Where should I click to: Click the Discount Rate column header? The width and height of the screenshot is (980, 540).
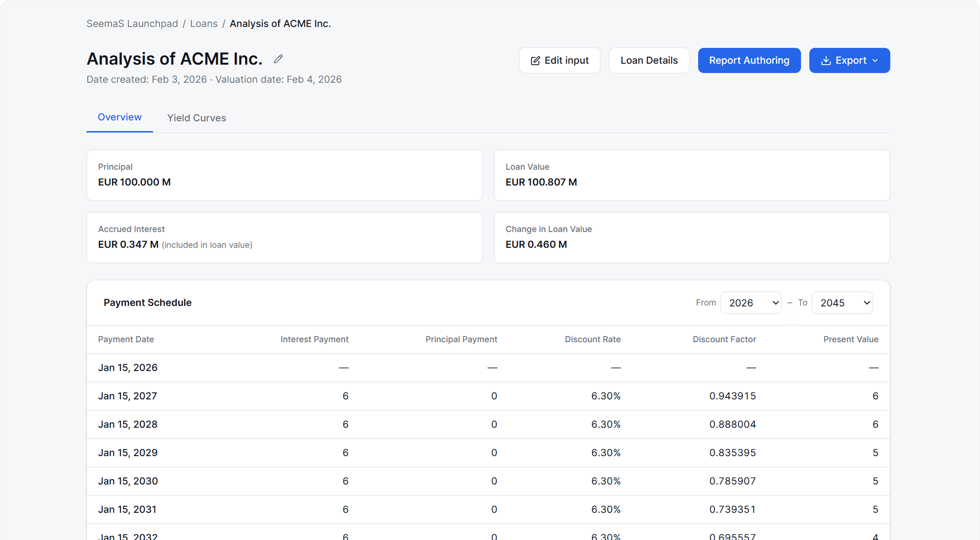(592, 339)
